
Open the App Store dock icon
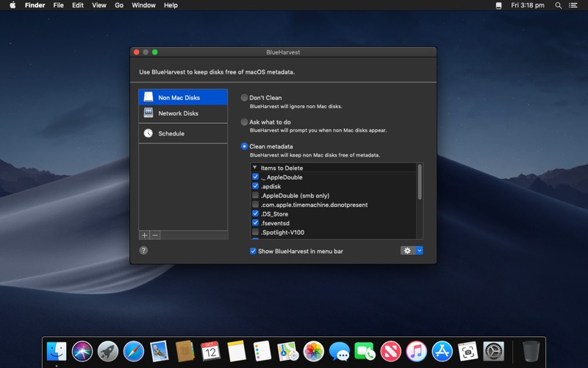[442, 351]
